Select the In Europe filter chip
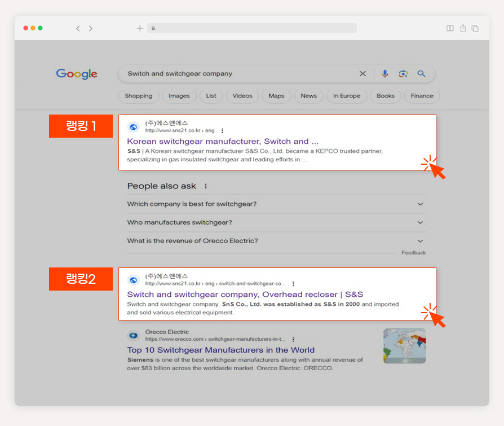Screen dimensions: 504x426 347,96
